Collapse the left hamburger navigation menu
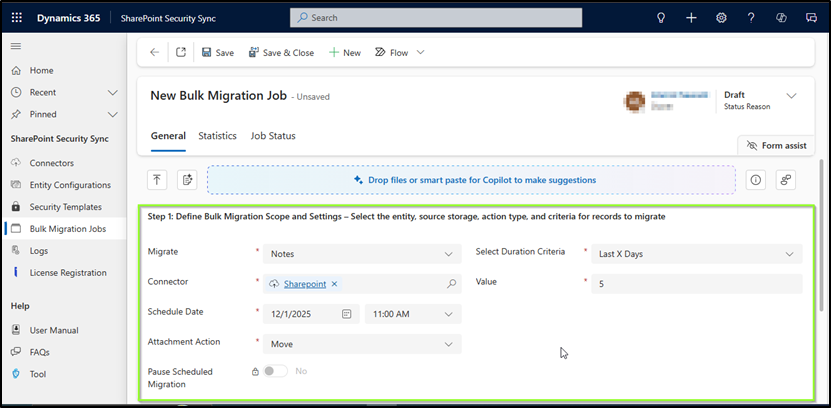Viewport: 831px width, 408px height. [x=16, y=46]
